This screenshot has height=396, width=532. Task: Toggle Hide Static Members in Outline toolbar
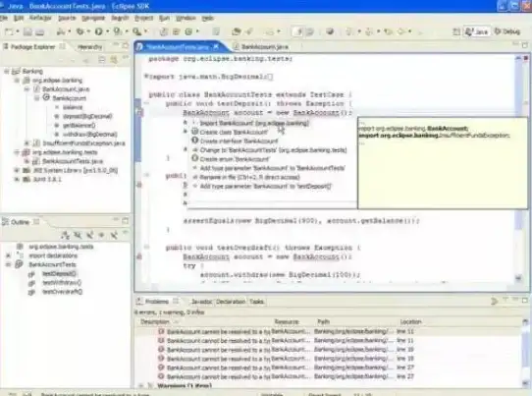point(90,235)
